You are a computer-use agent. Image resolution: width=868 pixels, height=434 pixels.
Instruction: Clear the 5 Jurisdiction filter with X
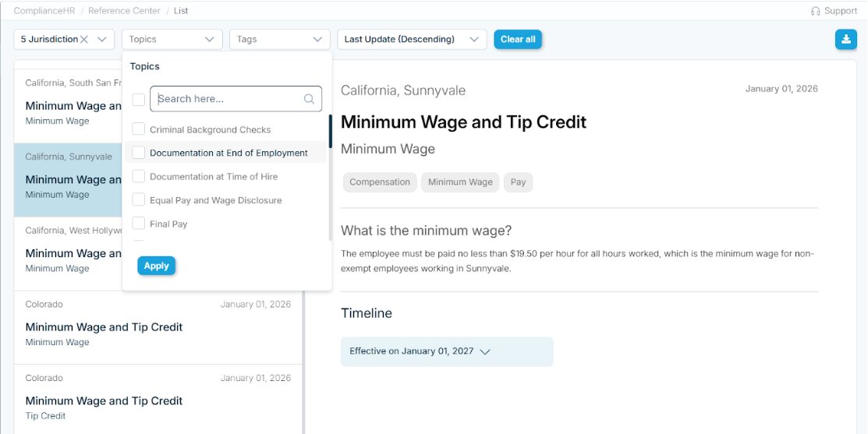point(84,40)
